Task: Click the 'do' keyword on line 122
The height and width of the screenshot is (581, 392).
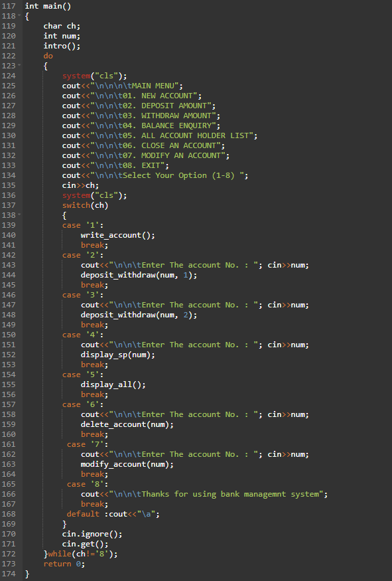Action: pos(48,56)
